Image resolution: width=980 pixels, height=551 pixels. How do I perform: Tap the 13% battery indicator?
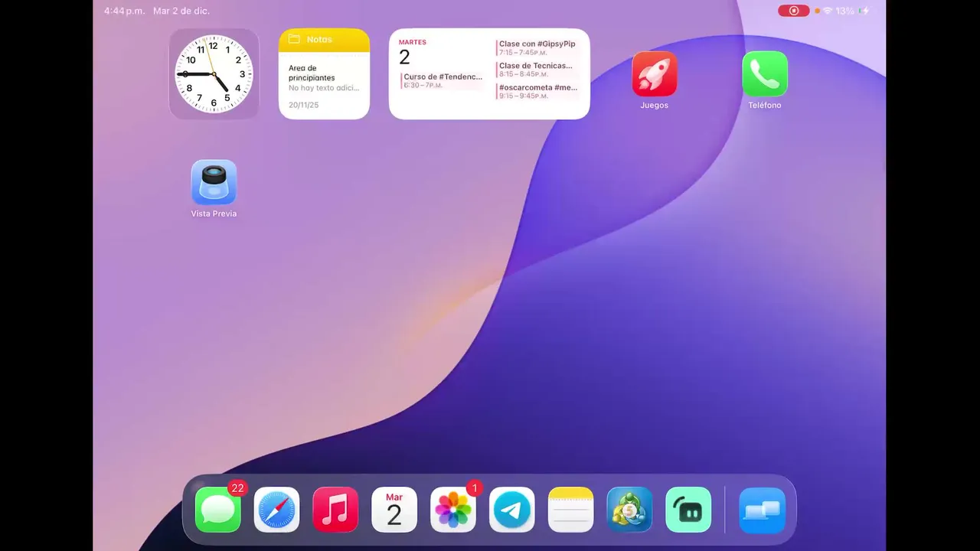point(852,11)
